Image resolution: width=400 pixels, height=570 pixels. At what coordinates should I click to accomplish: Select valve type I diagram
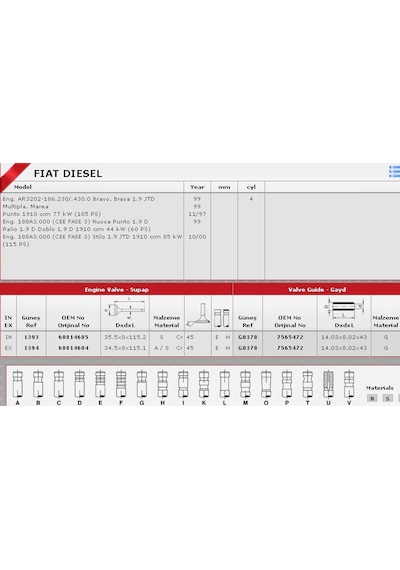[183, 385]
